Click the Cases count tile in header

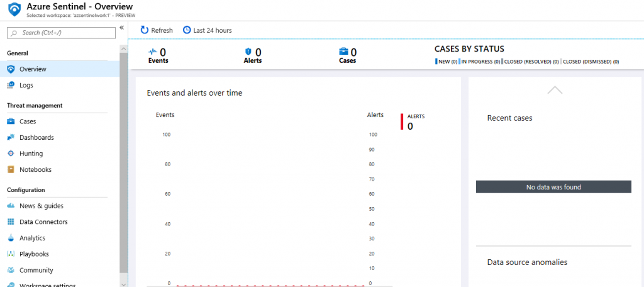(x=347, y=55)
